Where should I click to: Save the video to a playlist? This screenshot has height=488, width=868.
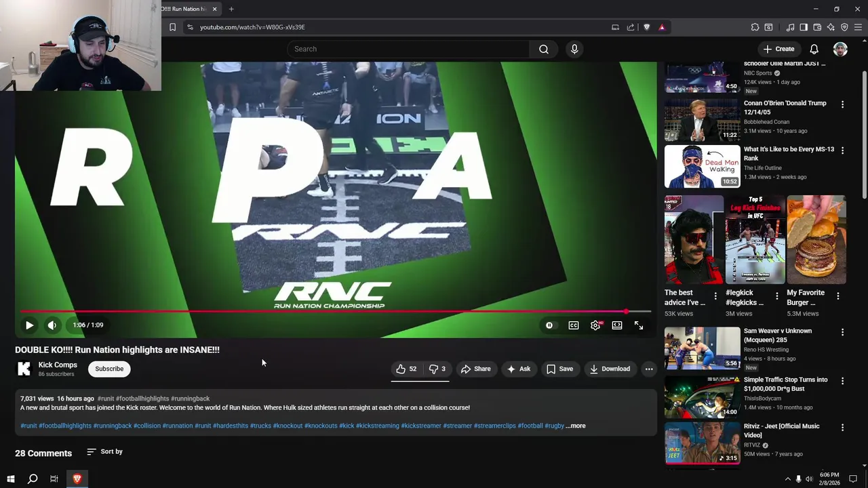click(560, 369)
